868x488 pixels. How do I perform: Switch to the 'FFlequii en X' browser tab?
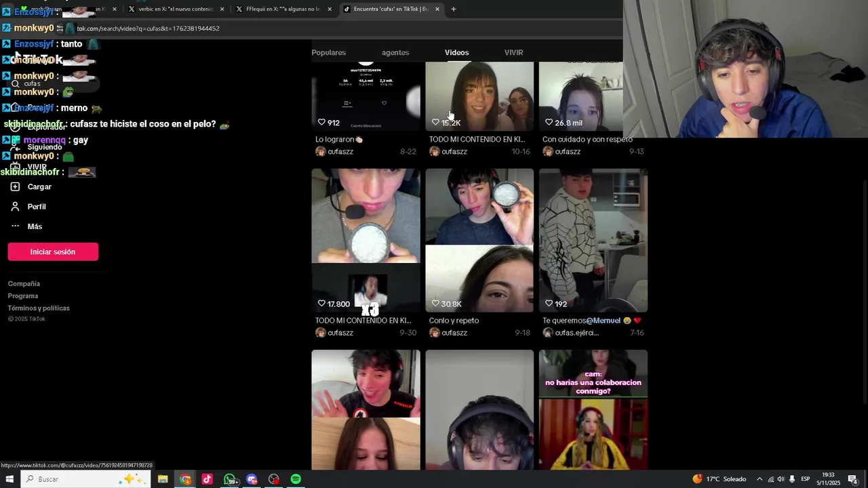[x=283, y=9]
